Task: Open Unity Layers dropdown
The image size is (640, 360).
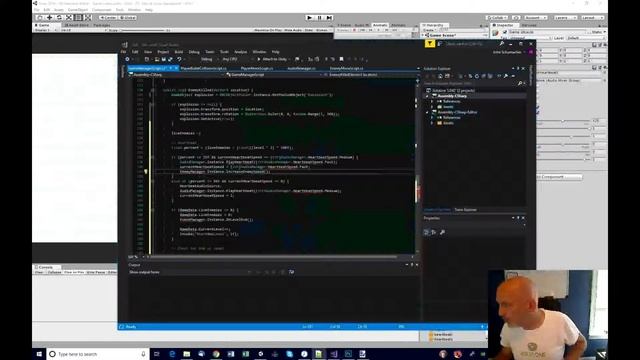Action: click(x=565, y=18)
